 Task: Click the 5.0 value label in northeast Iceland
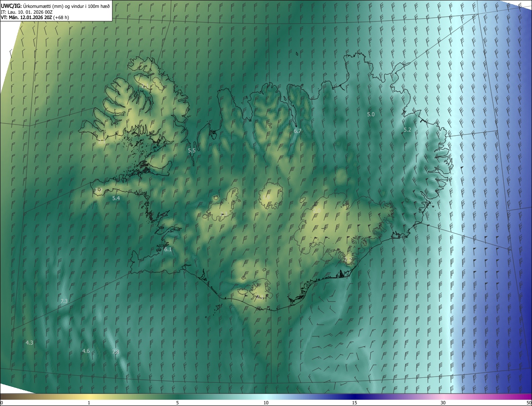tap(371, 114)
